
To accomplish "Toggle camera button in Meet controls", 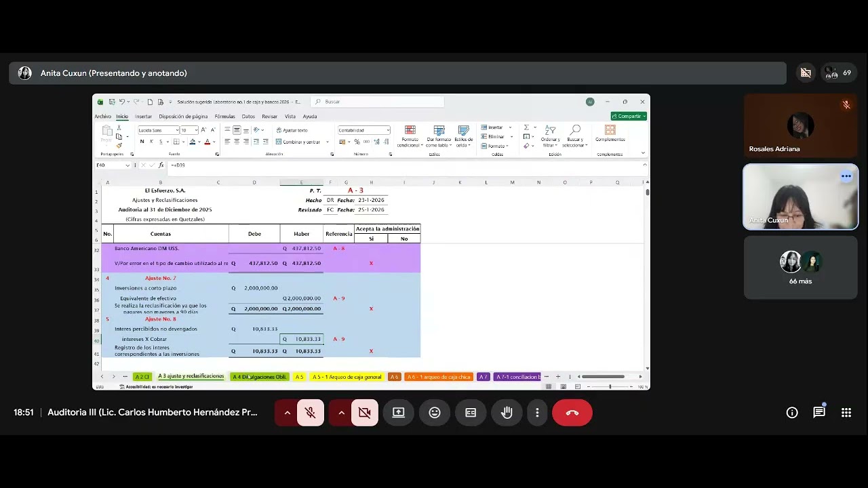I will tap(365, 413).
